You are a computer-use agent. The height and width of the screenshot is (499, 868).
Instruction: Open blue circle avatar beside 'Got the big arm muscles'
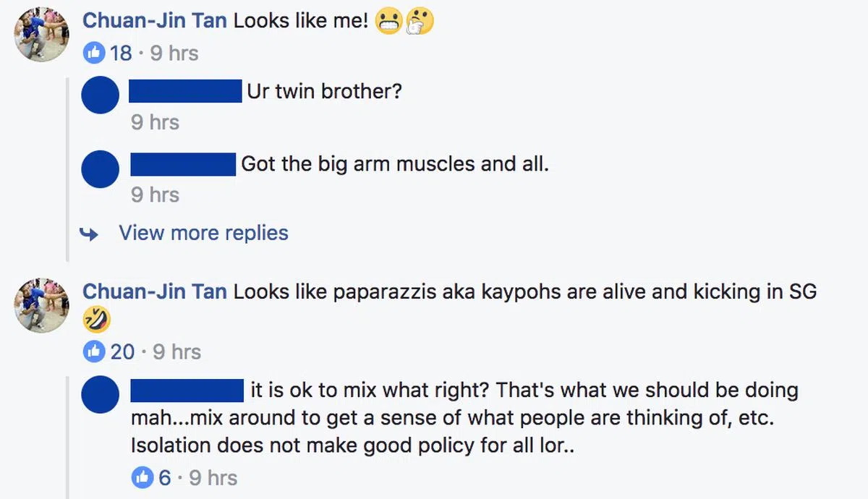(x=101, y=169)
